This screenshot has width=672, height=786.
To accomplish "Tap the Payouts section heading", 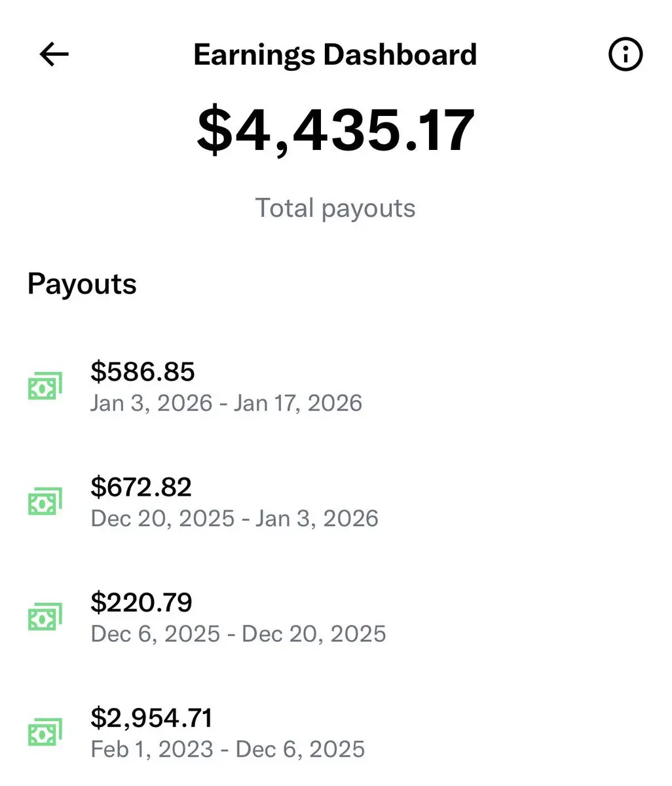I will pos(82,284).
